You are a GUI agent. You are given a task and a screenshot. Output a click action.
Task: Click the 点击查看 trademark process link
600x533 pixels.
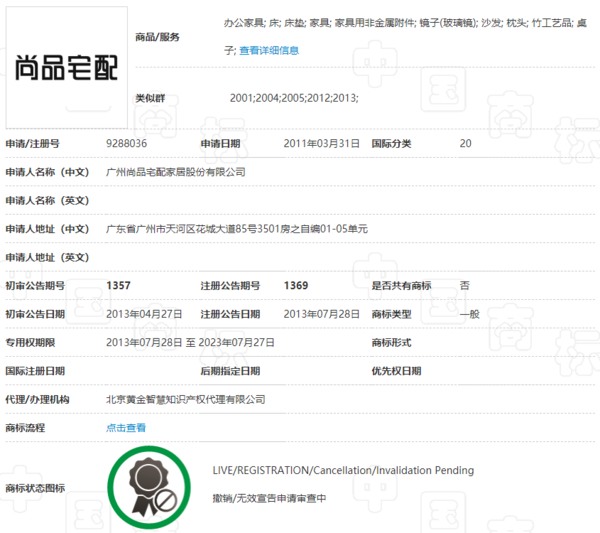point(126,428)
